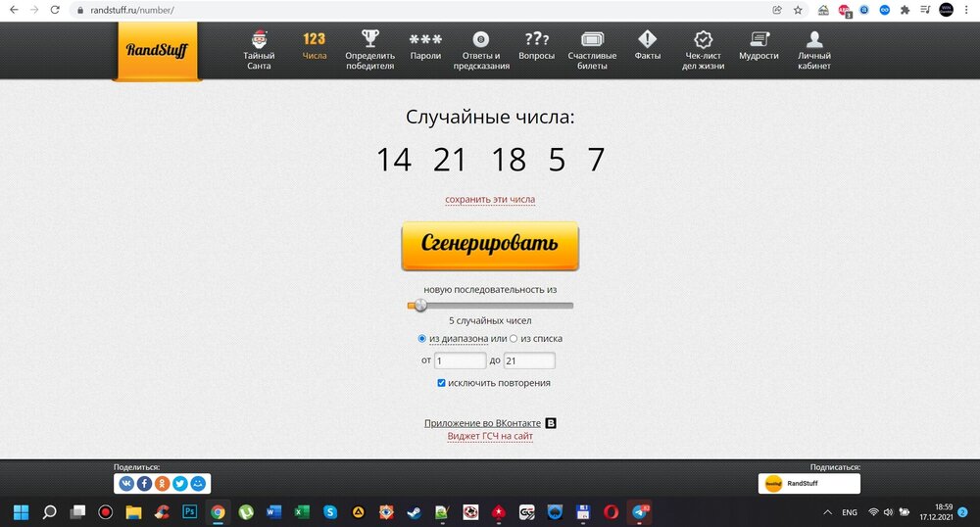Select the из диапазона radio option
This screenshot has height=527, width=980.
point(422,339)
